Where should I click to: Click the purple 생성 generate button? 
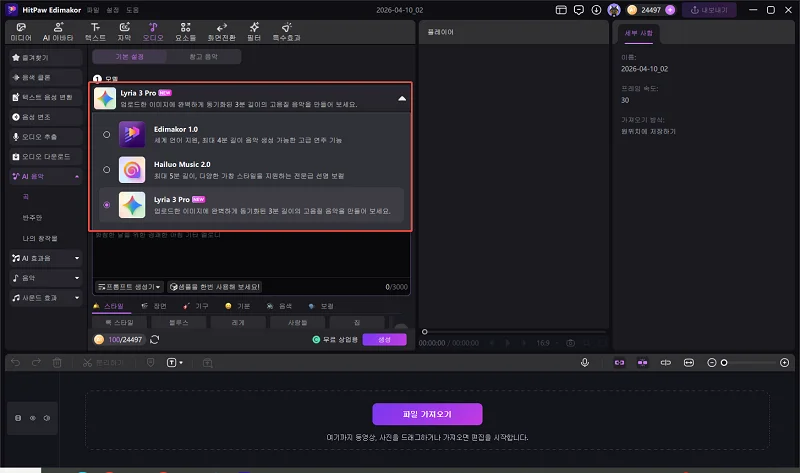pyautogui.click(x=384, y=339)
